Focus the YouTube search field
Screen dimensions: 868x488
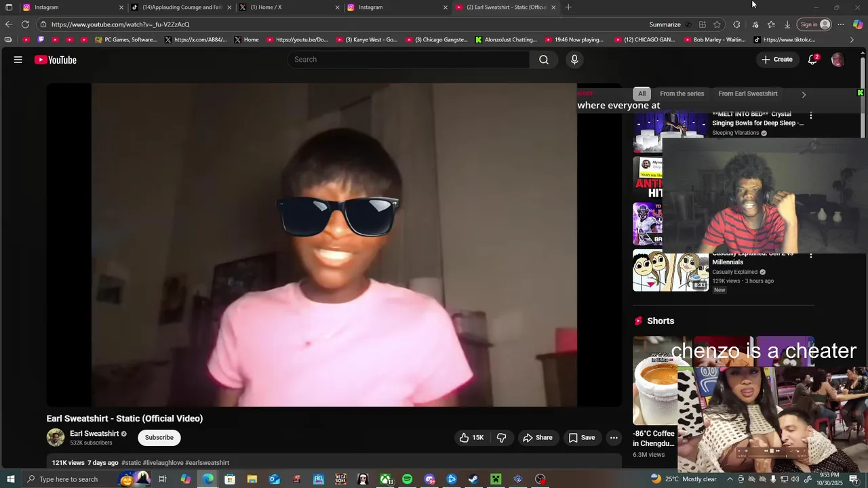(409, 60)
